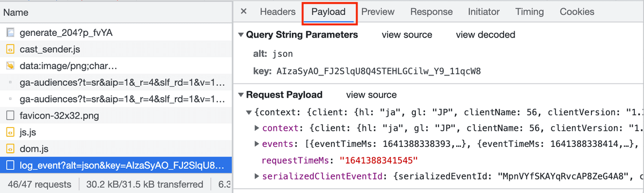The image size is (644, 193).
Task: Open the Preview tab
Action: tap(378, 12)
